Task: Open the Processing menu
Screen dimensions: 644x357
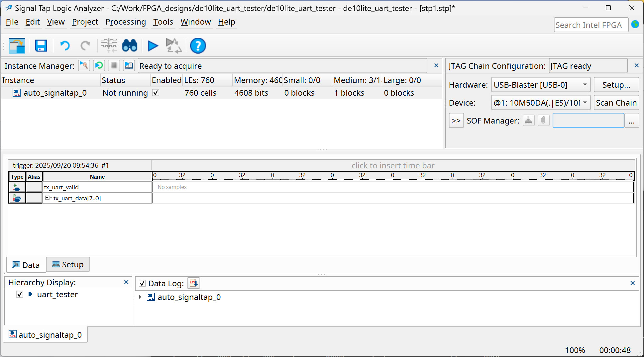Action: [125, 22]
